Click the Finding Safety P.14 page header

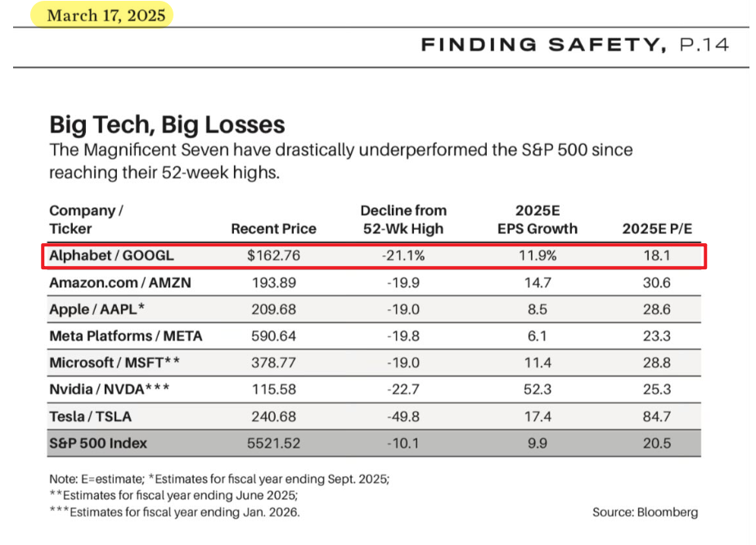click(x=574, y=45)
